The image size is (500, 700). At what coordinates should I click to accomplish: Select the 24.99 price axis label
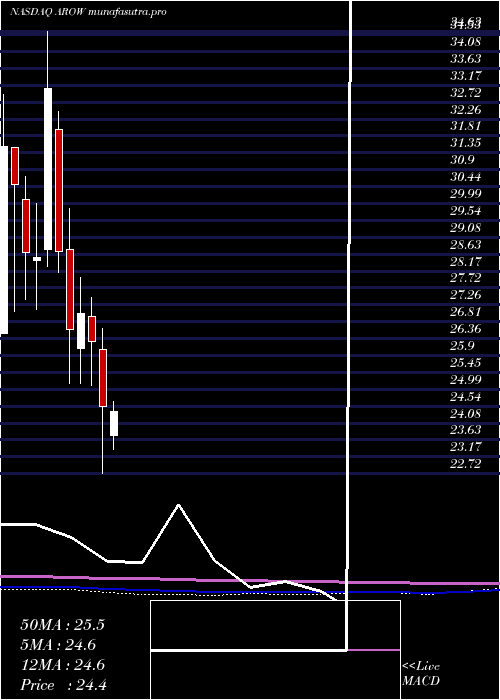(x=466, y=379)
